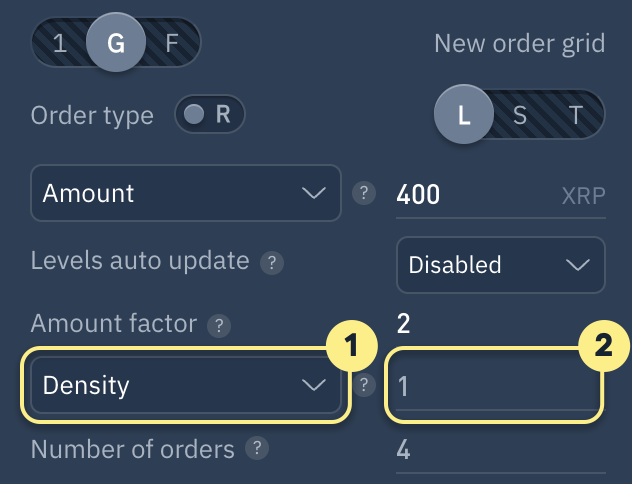
Task: Toggle the R order type switch
Action: pos(209,115)
